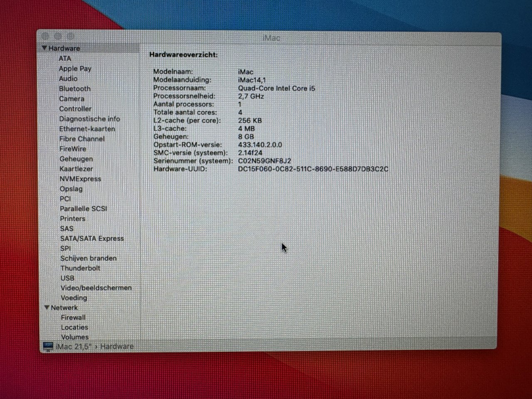Click the Totale aantal cores label
This screenshot has height=399, width=532.
(185, 112)
